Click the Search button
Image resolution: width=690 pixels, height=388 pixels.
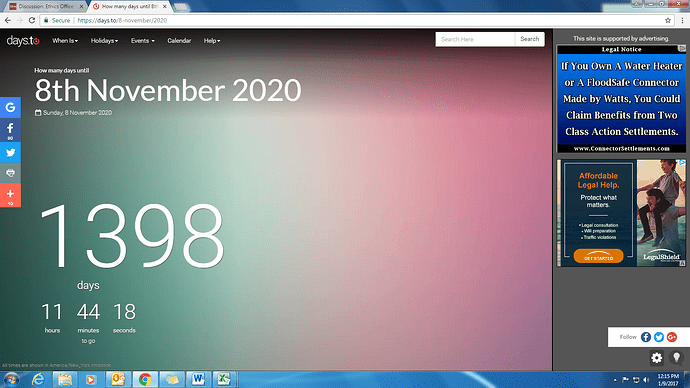[529, 39]
